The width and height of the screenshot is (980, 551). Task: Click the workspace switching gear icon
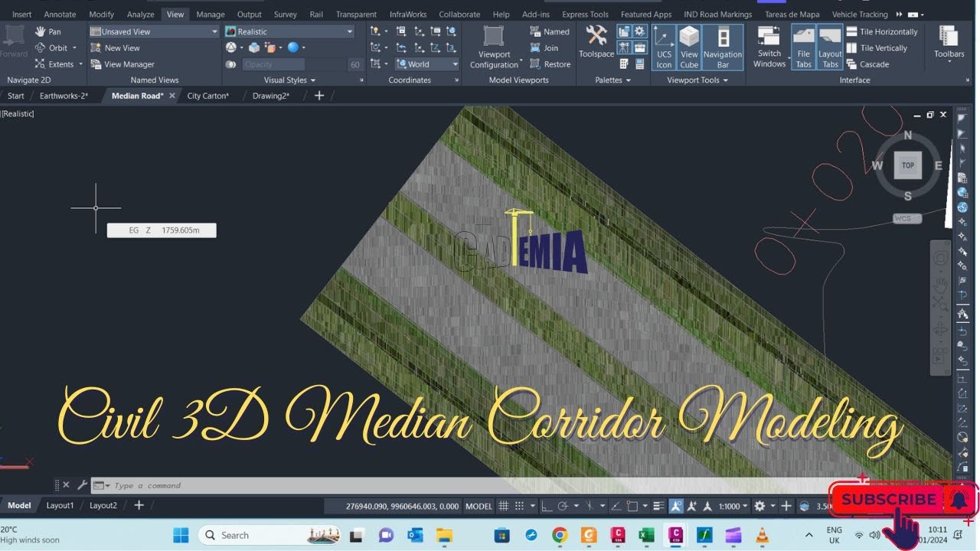point(759,506)
